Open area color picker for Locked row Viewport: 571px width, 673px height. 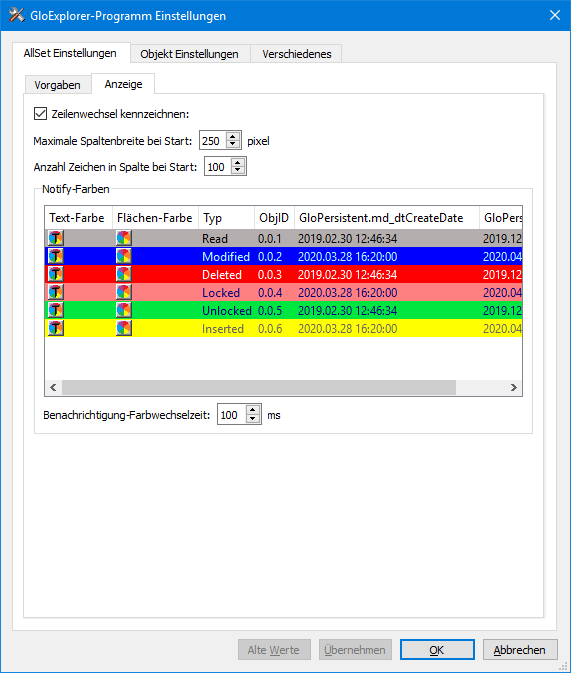pos(124,292)
